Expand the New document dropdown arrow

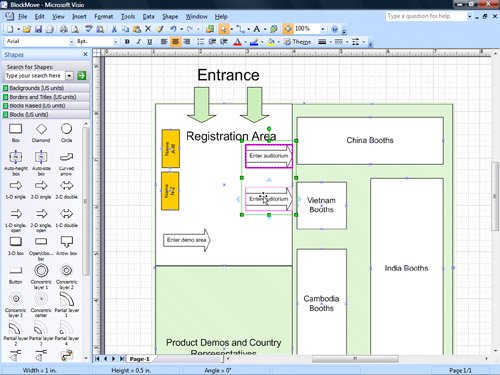[x=18, y=29]
